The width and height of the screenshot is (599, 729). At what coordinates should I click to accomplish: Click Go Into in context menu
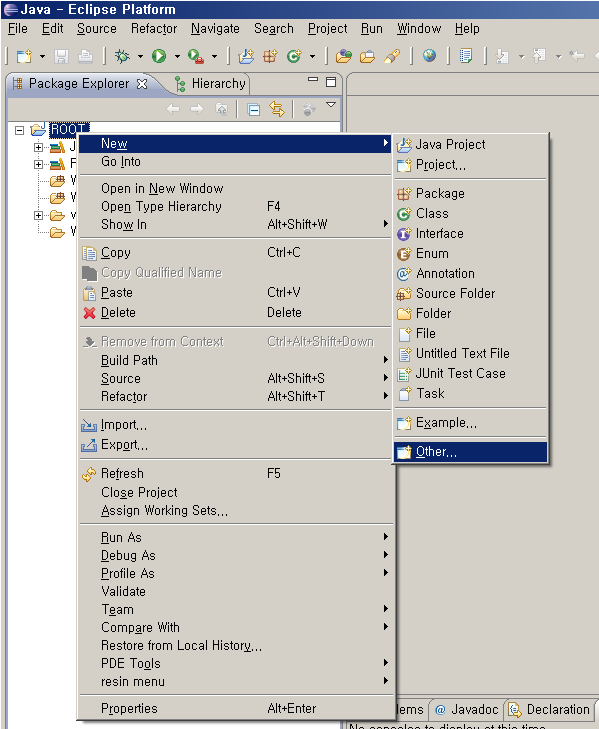click(235, 162)
